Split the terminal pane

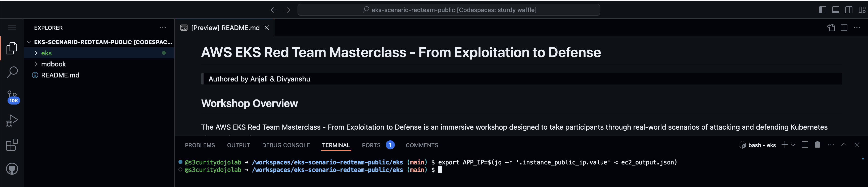pyautogui.click(x=805, y=145)
